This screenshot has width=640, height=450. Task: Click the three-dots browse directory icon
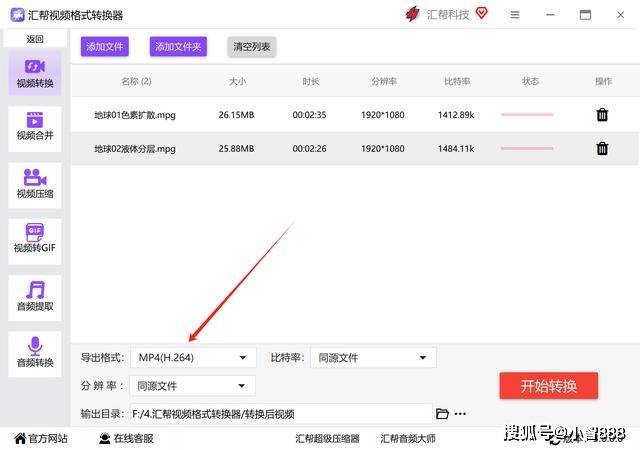pyautogui.click(x=460, y=414)
